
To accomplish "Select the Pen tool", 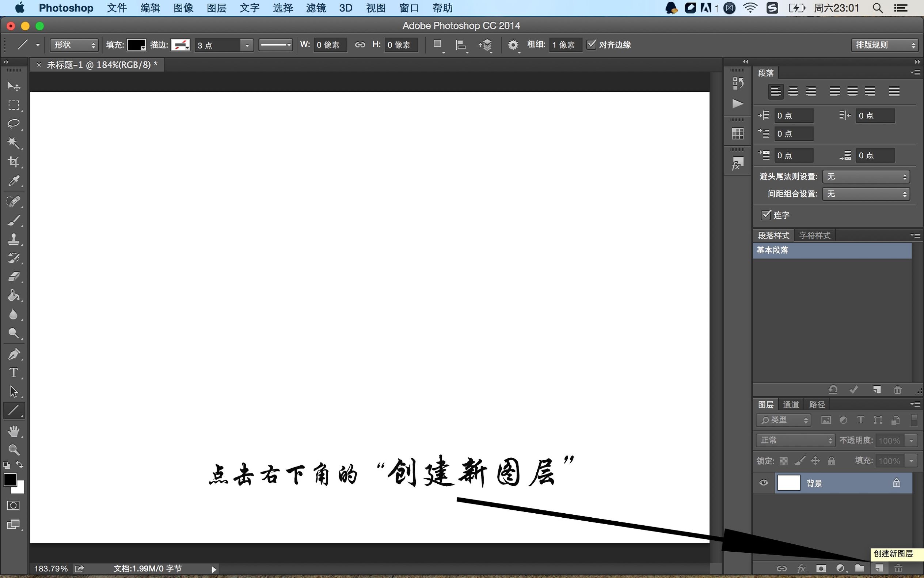I will [14, 353].
